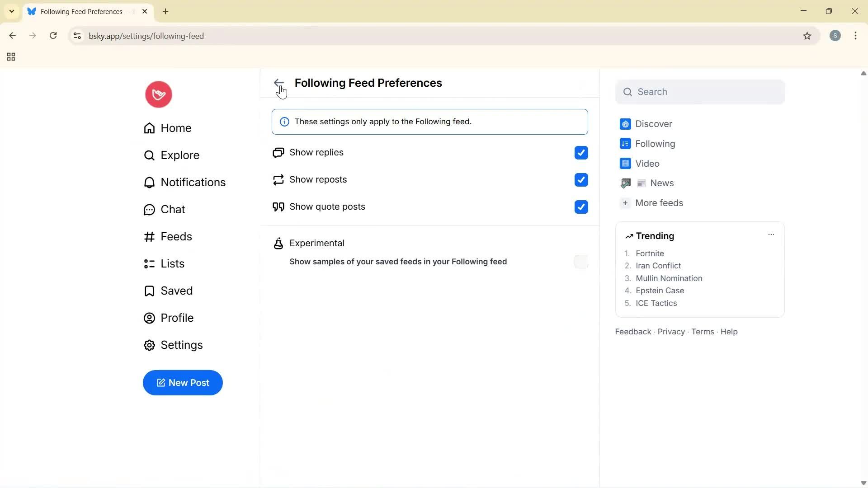Select the Discover feed icon

625,124
